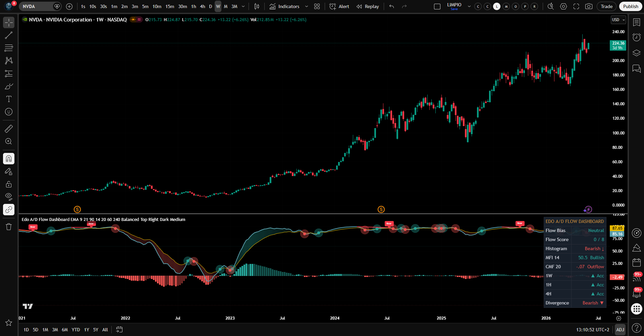Toggle stay in drawing mode
Screen dimensions: 644x336
pos(9,171)
